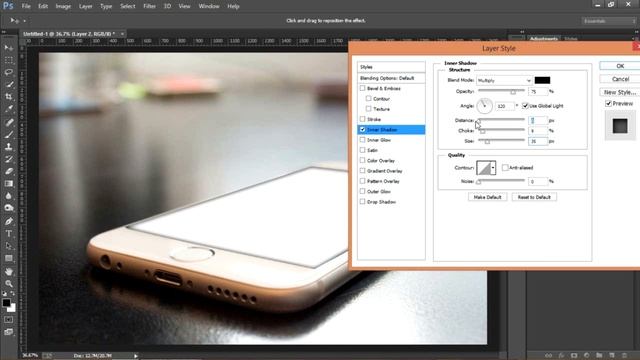This screenshot has width=640, height=360.
Task: Select the Pen tool
Action: [x=9, y=221]
